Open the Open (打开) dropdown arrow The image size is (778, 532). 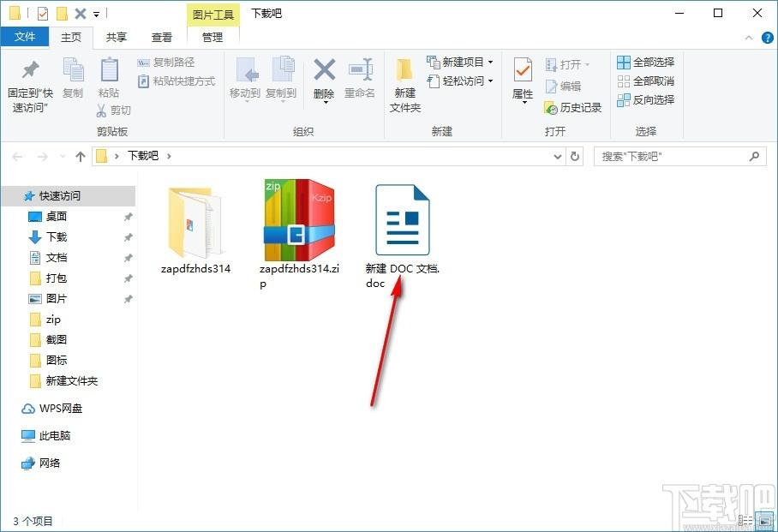point(588,64)
